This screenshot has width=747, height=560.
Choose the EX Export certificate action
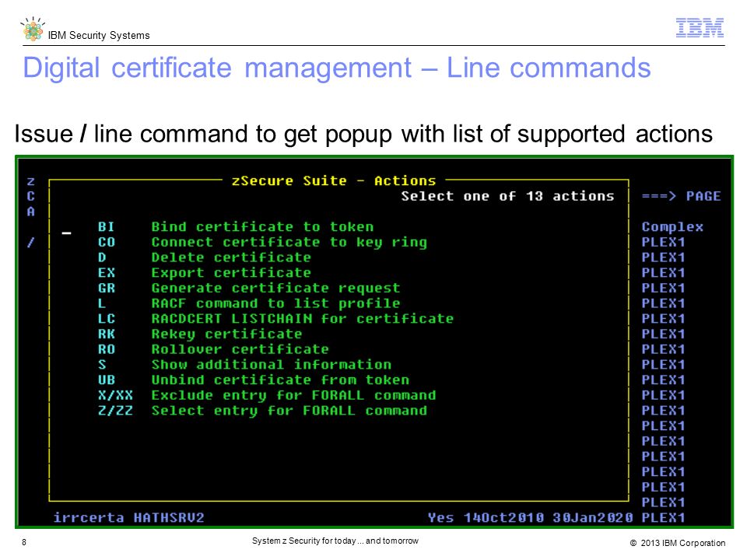[205, 272]
